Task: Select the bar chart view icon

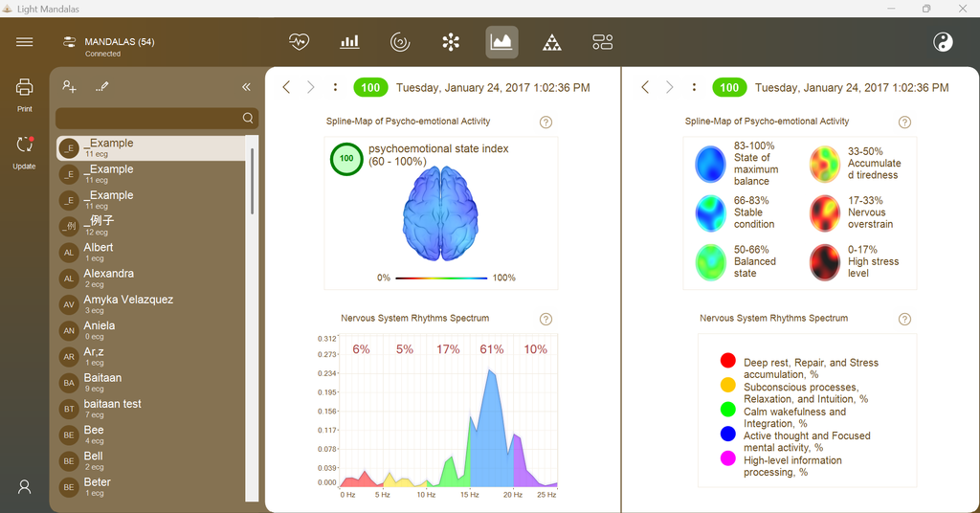Action: [x=349, y=42]
